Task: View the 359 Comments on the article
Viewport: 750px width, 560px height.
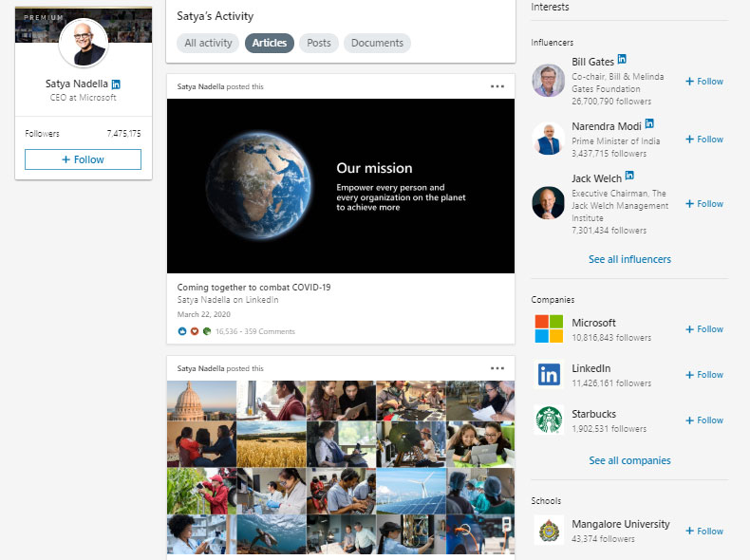Action: click(x=270, y=331)
